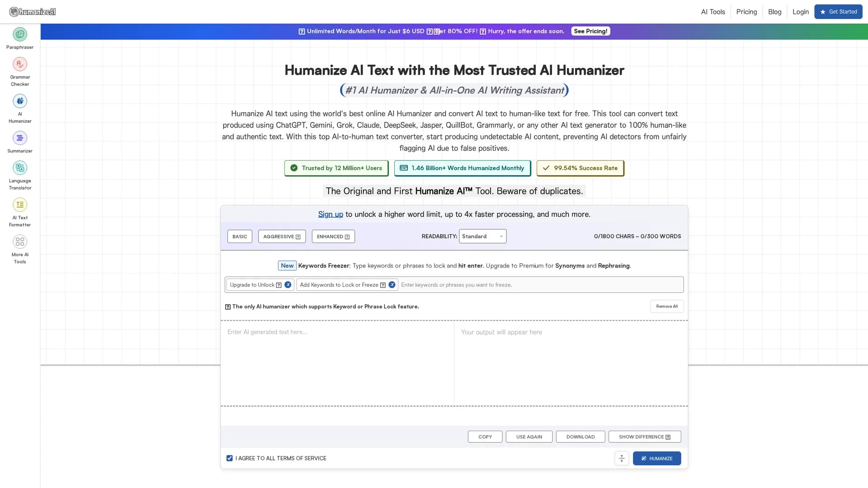
Task: Click the See Pricing! button
Action: (x=590, y=31)
